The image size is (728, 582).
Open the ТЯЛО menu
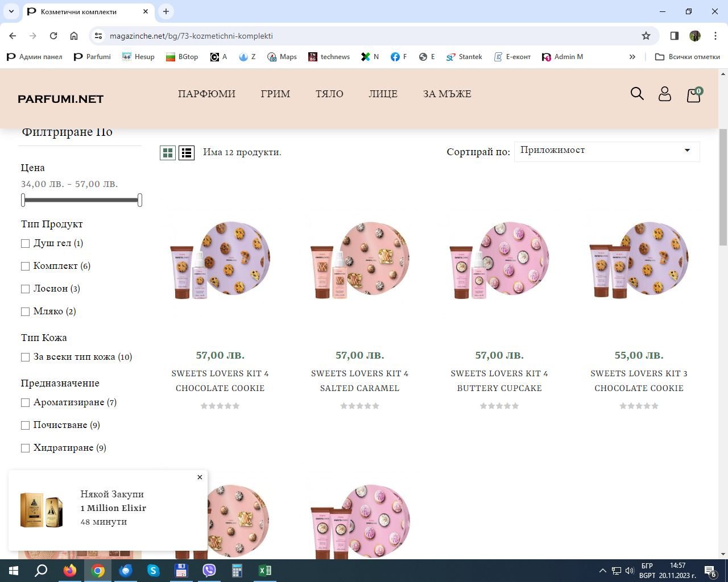click(329, 94)
